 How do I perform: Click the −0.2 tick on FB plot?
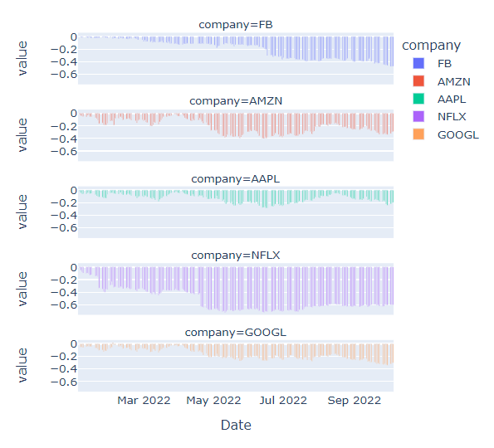64,50
